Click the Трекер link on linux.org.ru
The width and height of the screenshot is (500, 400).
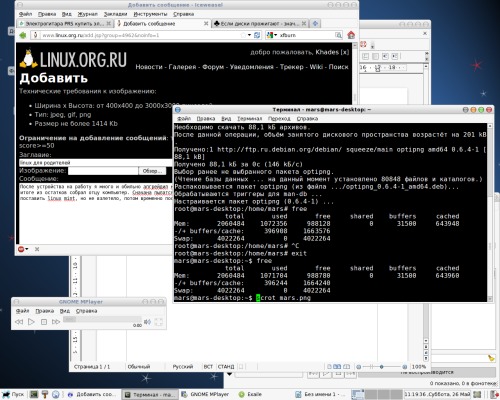[x=292, y=67]
